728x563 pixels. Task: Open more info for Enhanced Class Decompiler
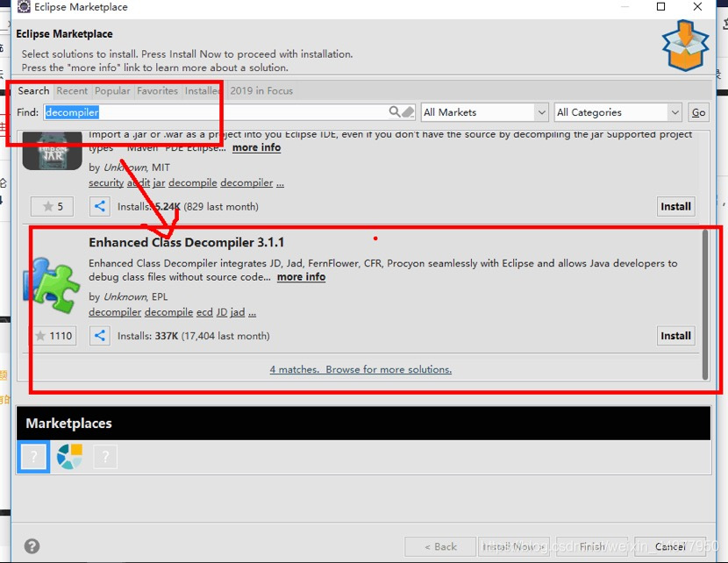pos(302,277)
